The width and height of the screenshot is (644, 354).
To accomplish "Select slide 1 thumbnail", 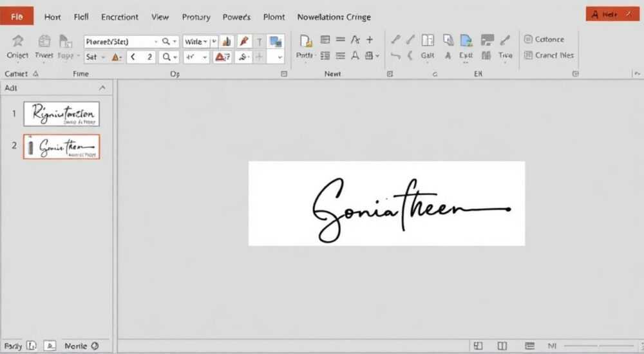I will pyautogui.click(x=62, y=114).
